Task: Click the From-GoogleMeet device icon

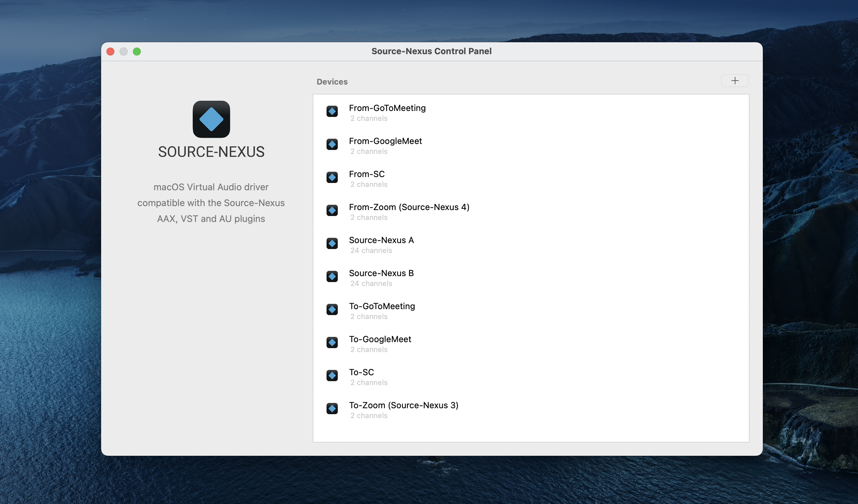Action: tap(332, 144)
